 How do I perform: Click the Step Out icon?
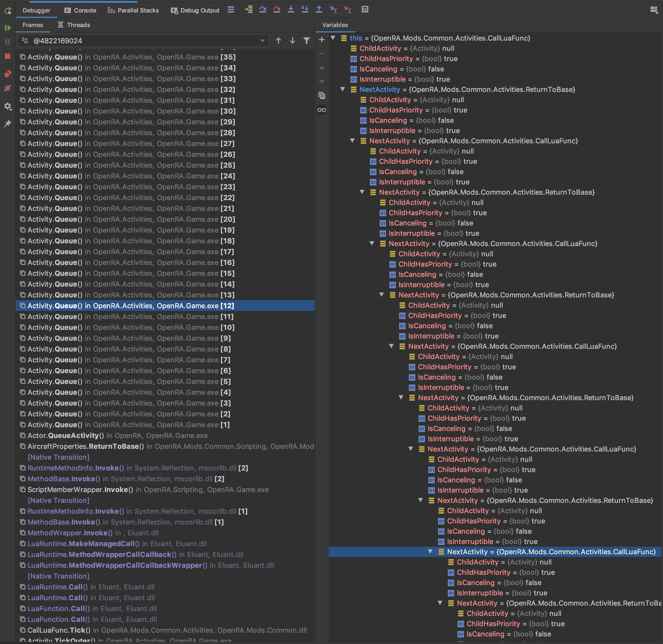pyautogui.click(x=319, y=9)
